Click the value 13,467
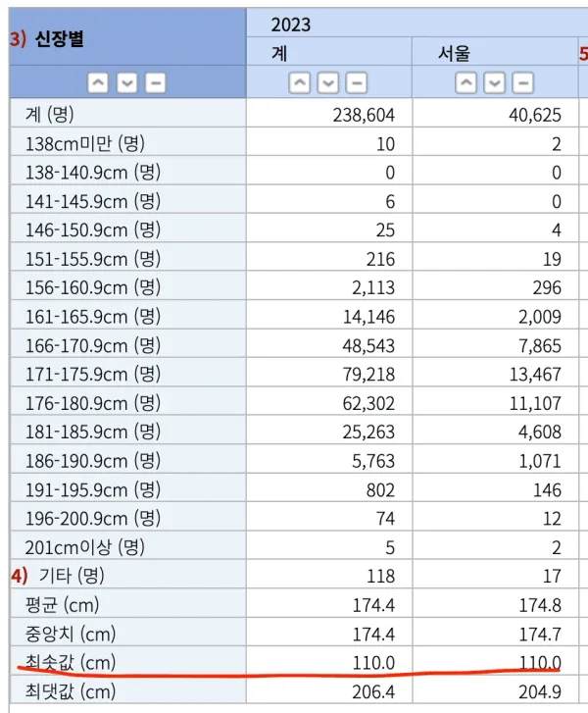This screenshot has height=713, width=588. point(535,375)
